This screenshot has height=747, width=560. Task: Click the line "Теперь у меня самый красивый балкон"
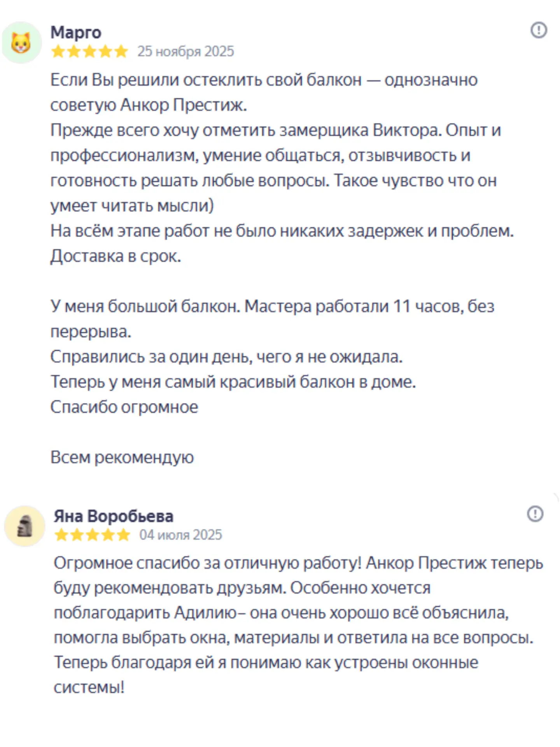tap(233, 382)
